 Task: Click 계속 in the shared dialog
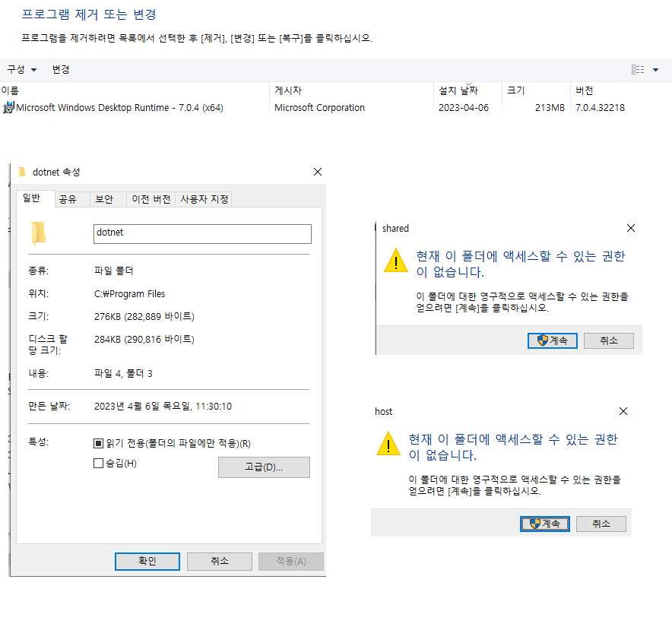pyautogui.click(x=553, y=340)
